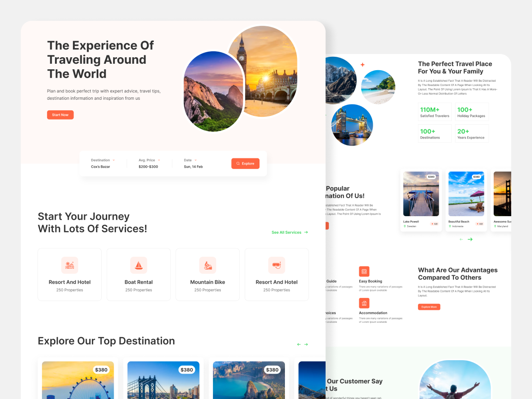Click the left arrow under the destination cards

[x=460, y=239]
